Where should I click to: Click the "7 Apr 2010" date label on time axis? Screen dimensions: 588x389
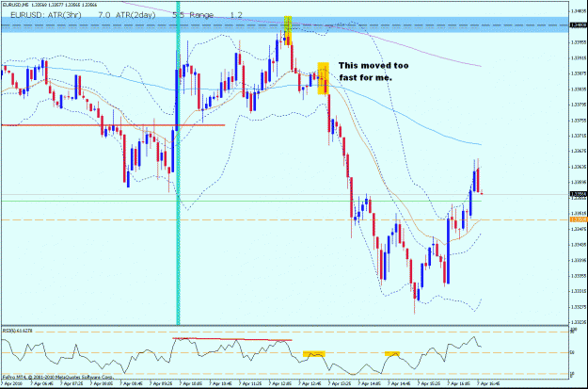(11, 384)
